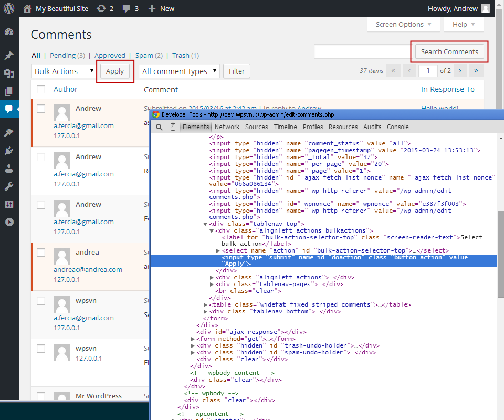This screenshot has height=420, width=504.
Task: Open the Settings sliders sidebar icon
Action: click(x=9, y=204)
